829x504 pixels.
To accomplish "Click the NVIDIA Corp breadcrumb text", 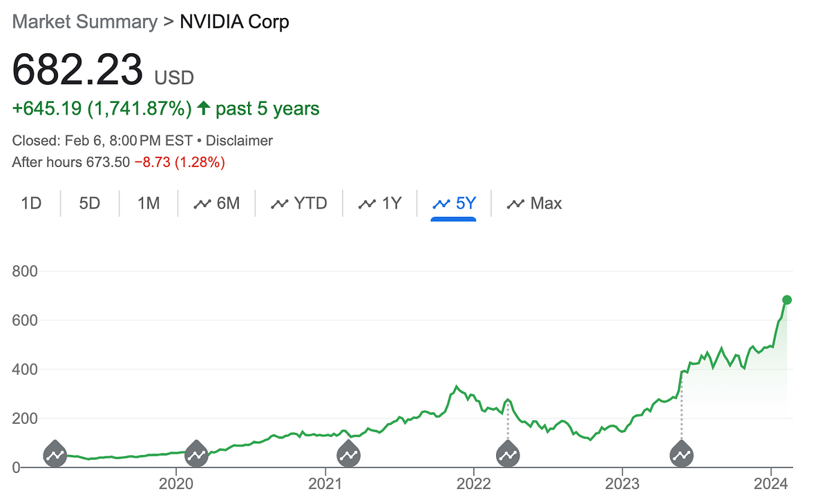I will (234, 21).
